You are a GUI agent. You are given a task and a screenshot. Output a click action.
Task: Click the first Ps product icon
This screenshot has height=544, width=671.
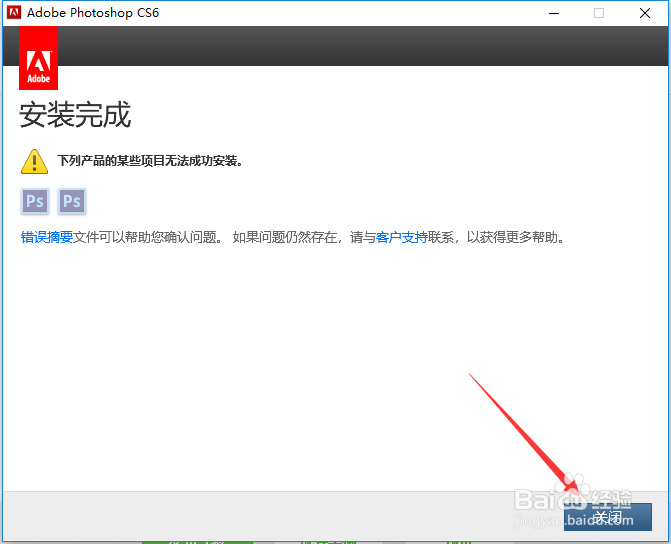pyautogui.click(x=35, y=201)
